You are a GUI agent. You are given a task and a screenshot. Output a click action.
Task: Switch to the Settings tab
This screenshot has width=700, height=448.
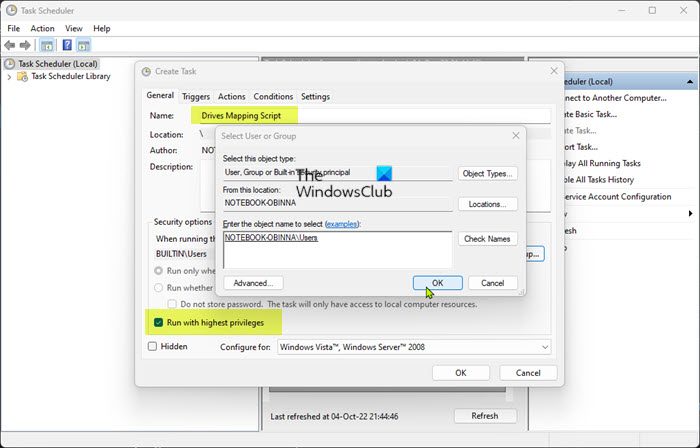(x=315, y=97)
